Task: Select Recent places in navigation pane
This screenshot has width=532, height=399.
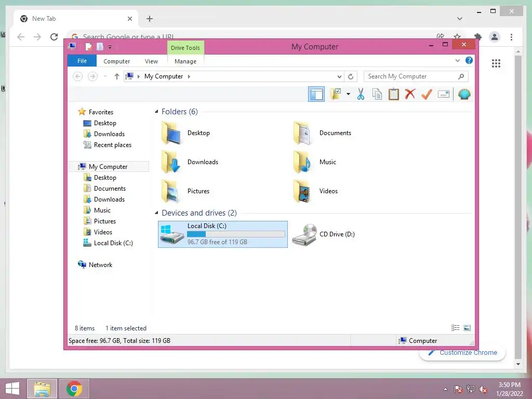Action: 113,144
